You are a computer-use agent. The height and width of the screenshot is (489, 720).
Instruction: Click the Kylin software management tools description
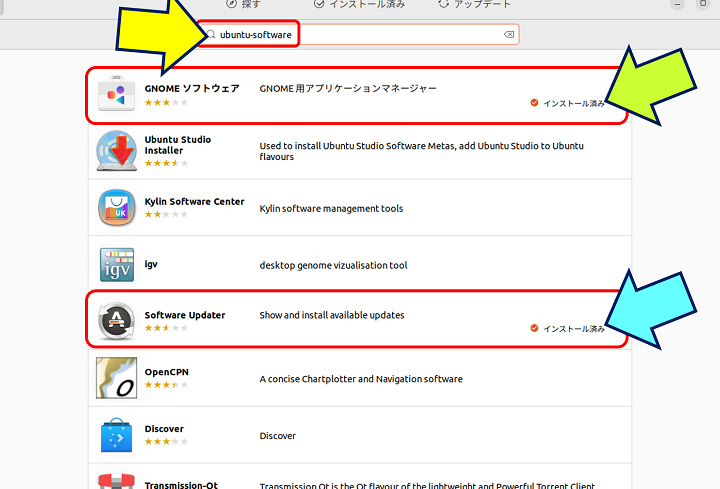[331, 209]
